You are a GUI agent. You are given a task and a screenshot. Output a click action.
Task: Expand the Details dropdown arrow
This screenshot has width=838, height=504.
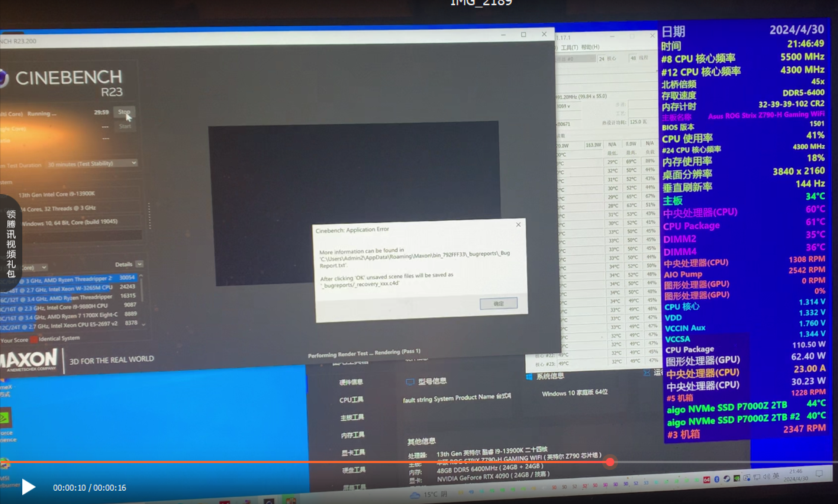coord(139,264)
